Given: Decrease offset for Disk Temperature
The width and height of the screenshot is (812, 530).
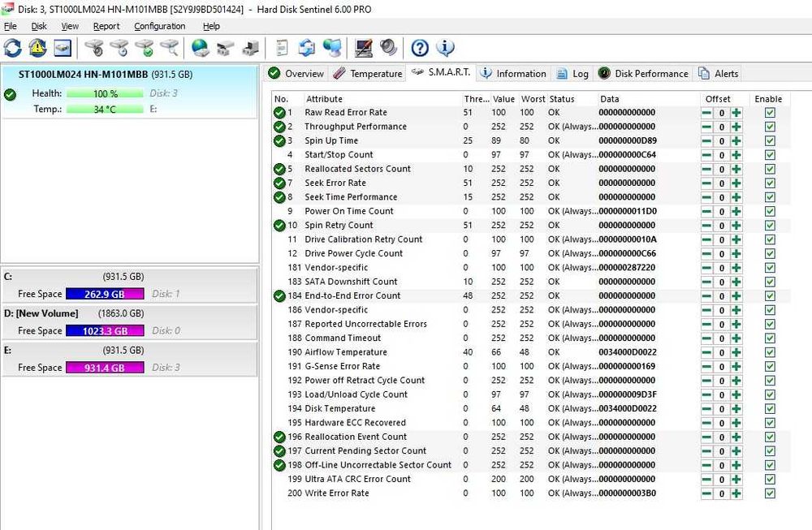Looking at the screenshot, I should (x=707, y=409).
